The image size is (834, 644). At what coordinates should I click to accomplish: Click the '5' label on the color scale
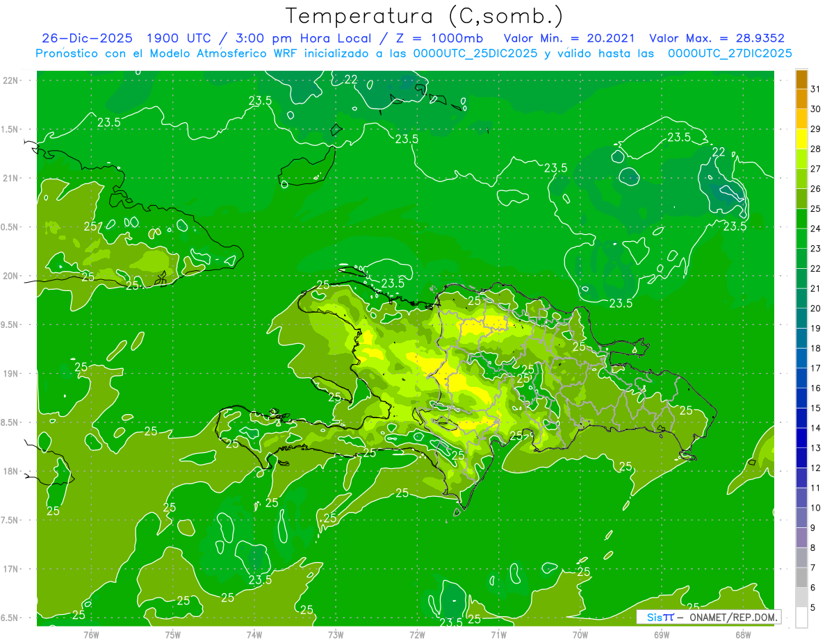pos(813,606)
